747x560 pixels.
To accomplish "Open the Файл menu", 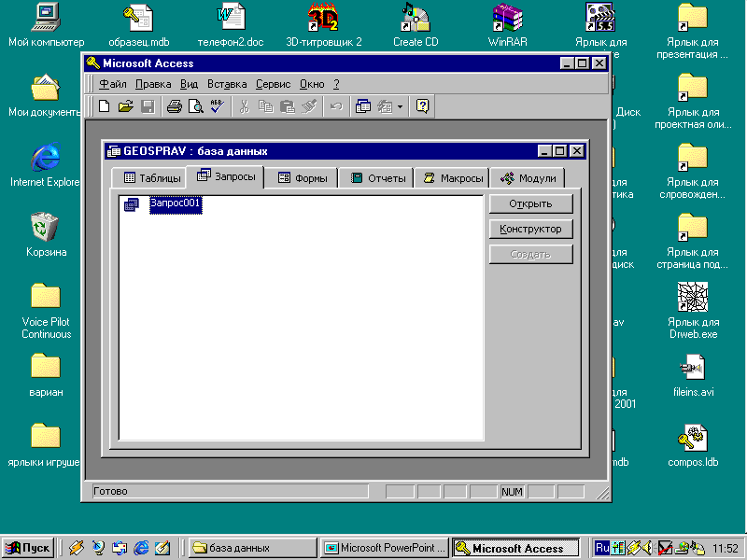I will (x=112, y=84).
